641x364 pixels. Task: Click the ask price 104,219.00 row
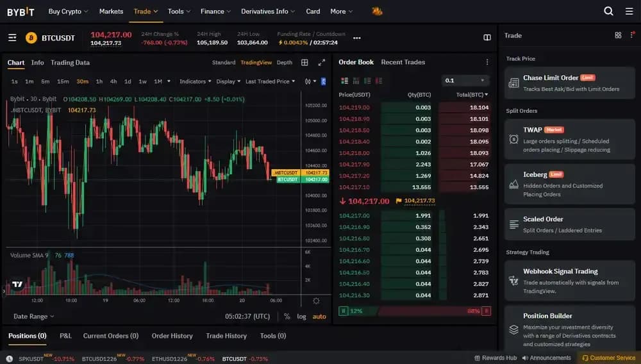tap(413, 108)
